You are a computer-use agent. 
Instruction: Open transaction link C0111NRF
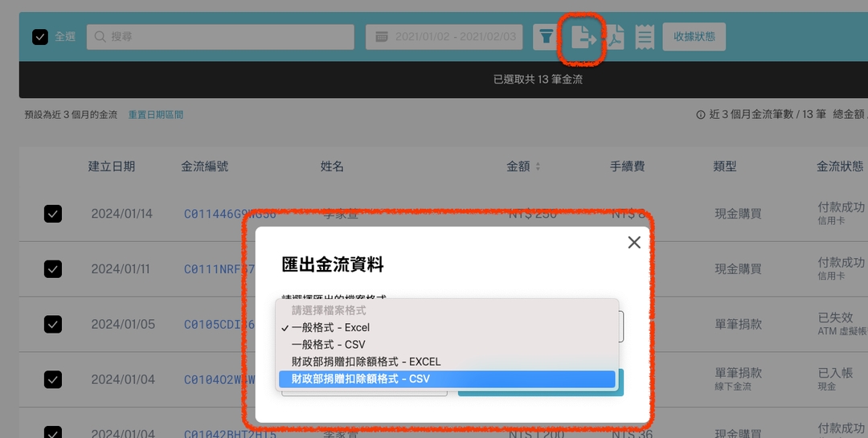tap(219, 269)
